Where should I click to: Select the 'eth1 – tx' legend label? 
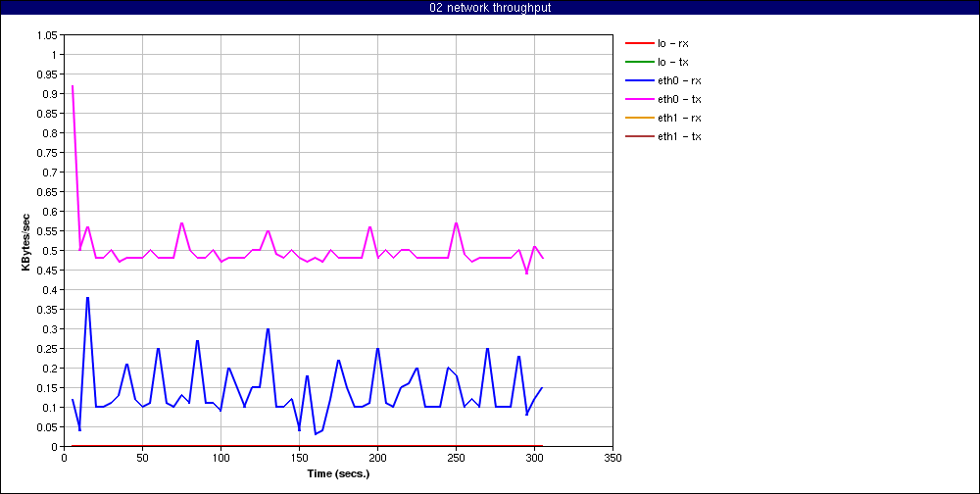click(x=678, y=136)
